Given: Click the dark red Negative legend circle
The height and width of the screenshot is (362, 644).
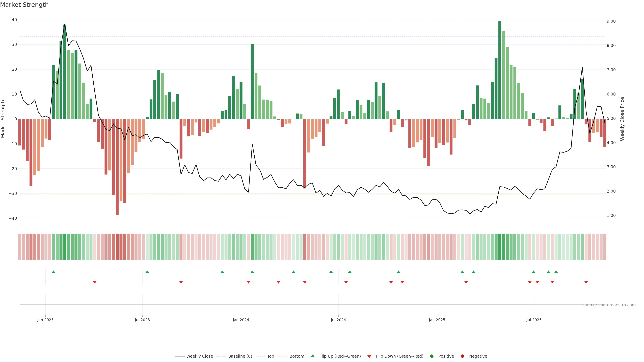Looking at the screenshot, I should (462, 356).
